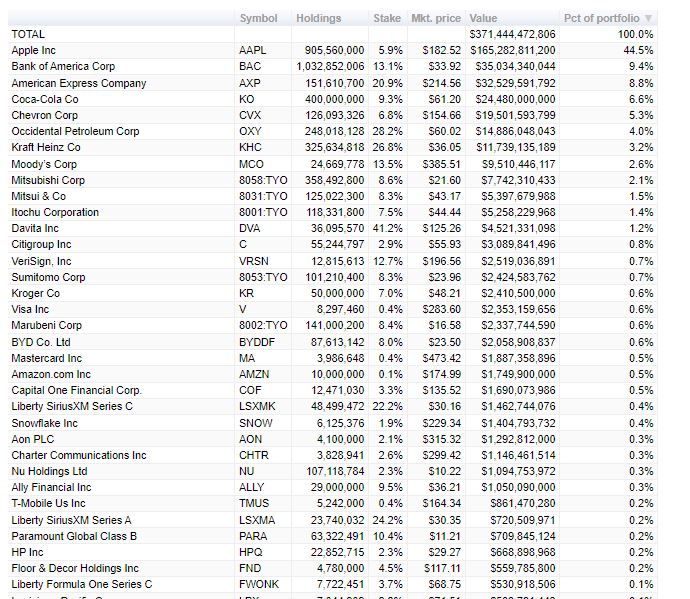The image size is (690, 599).
Task: Select the VeriSign, Inc row name
Action: tap(41, 261)
